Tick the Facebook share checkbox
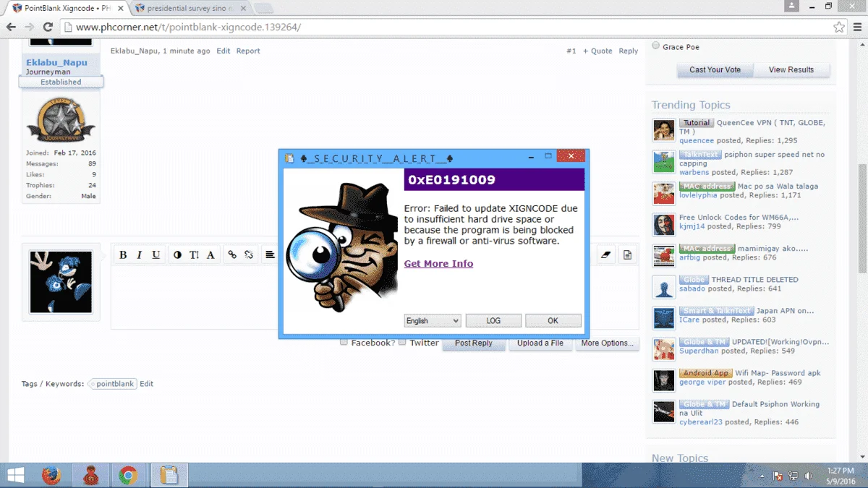 344,342
